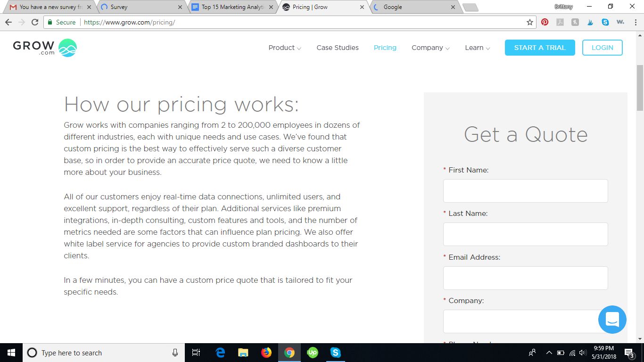Show hidden system tray icons

tap(549, 353)
